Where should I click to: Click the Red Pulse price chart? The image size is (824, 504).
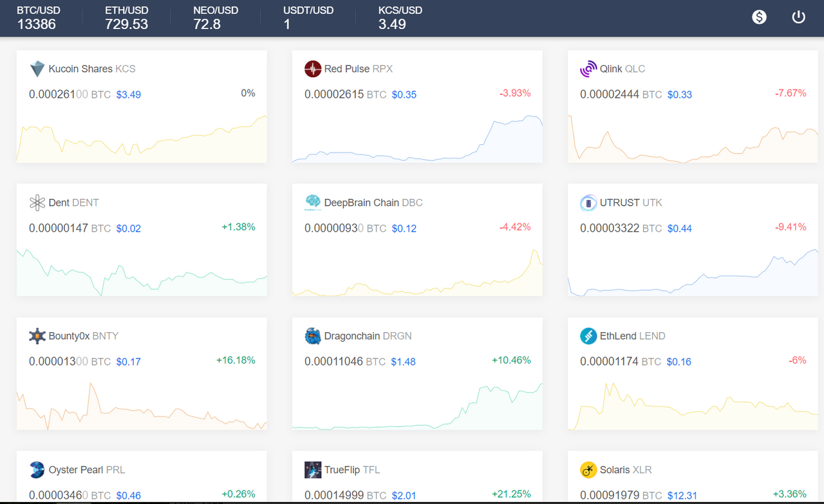417,138
